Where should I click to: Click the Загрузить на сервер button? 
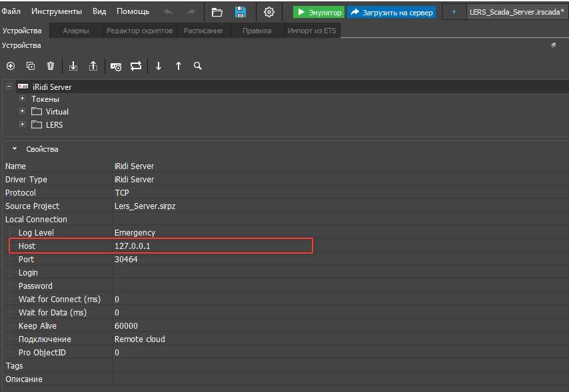[391, 12]
